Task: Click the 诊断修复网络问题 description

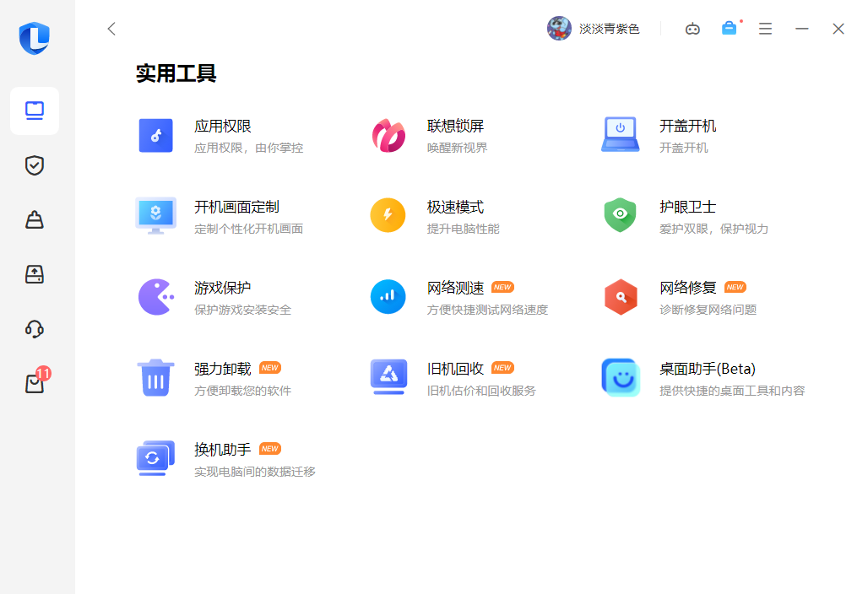Action: click(x=708, y=310)
